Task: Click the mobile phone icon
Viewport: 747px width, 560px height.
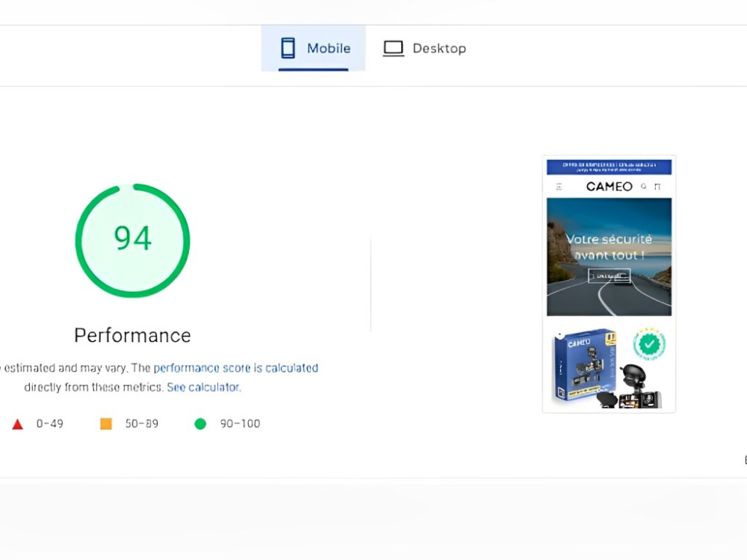Action: (288, 48)
